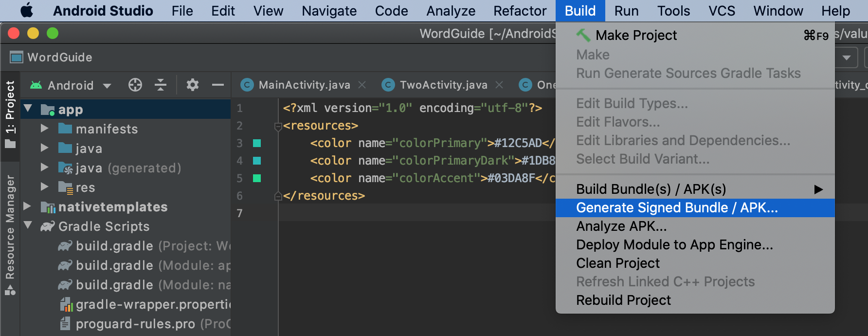Open the Tools menu

point(673,11)
